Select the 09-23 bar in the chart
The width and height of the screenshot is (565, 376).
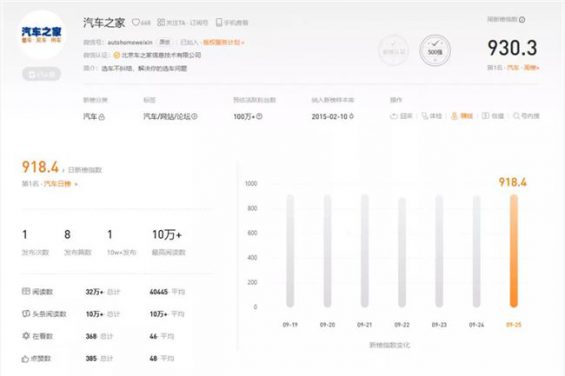[439, 251]
